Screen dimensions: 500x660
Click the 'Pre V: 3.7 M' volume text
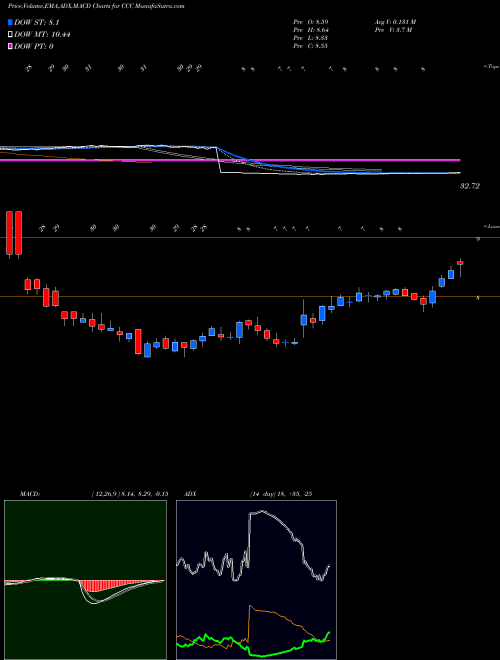point(392,29)
